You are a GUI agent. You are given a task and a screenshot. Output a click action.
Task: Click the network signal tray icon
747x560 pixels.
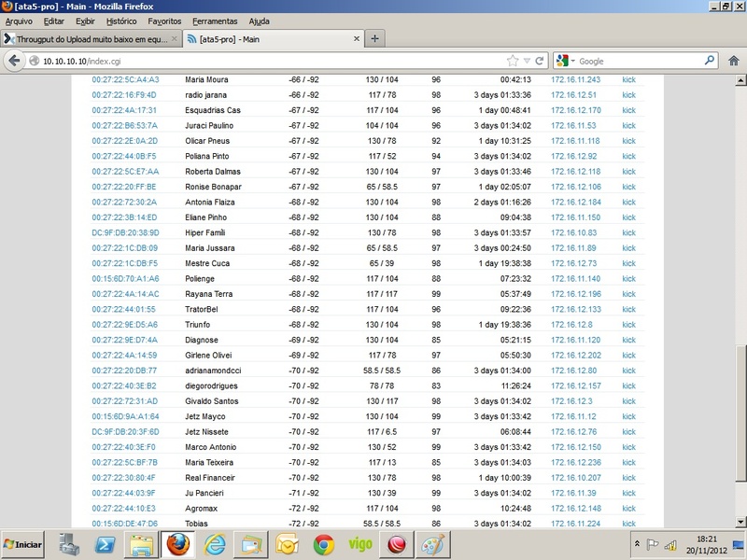(x=670, y=545)
